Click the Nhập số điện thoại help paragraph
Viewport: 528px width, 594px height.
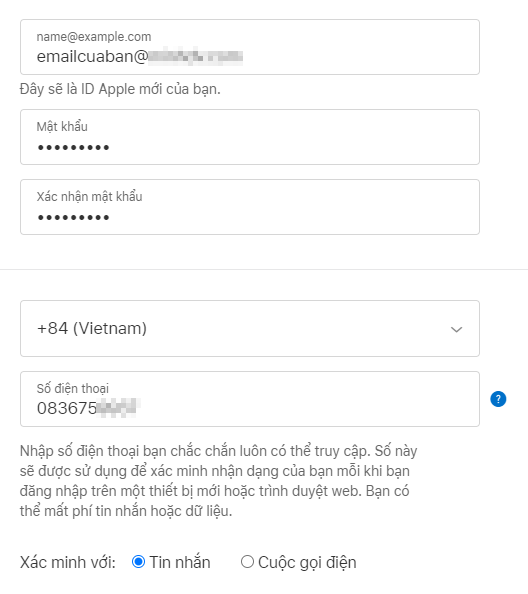coord(219,481)
